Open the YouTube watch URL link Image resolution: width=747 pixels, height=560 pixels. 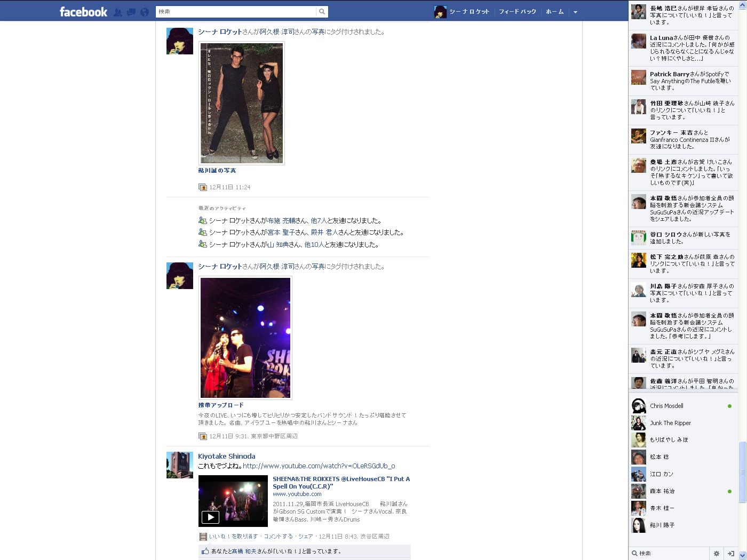point(319,466)
